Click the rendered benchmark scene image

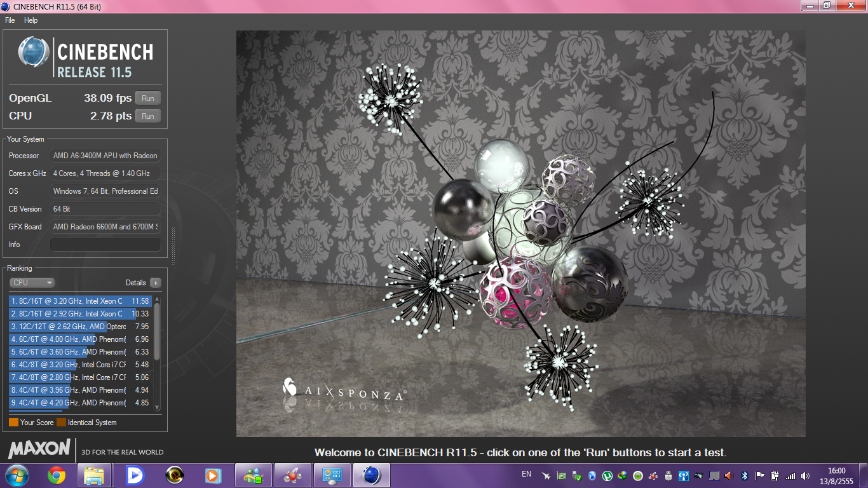coord(521,234)
